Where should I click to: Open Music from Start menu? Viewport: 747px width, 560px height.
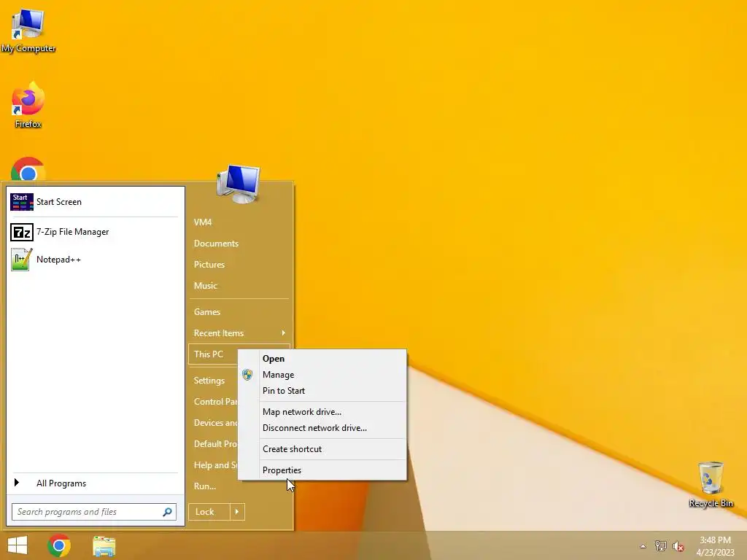pos(205,286)
